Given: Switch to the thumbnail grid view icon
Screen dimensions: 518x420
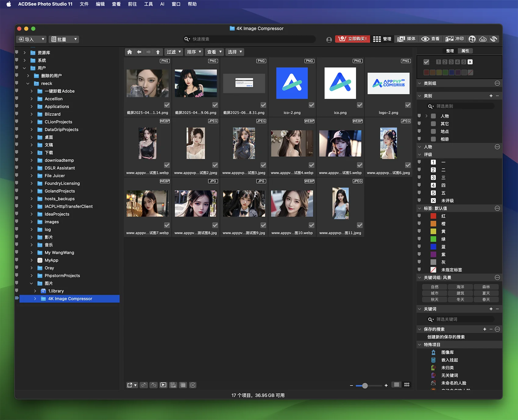Looking at the screenshot, I should (407, 385).
